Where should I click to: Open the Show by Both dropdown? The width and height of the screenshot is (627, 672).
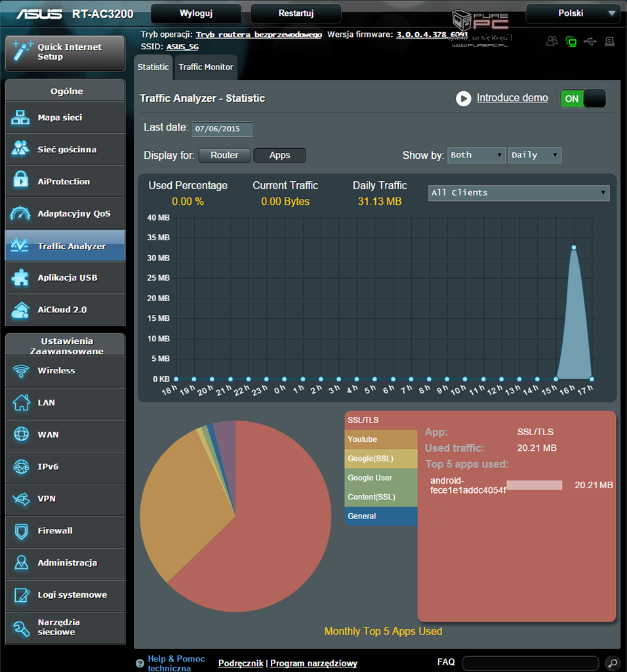[x=476, y=155]
